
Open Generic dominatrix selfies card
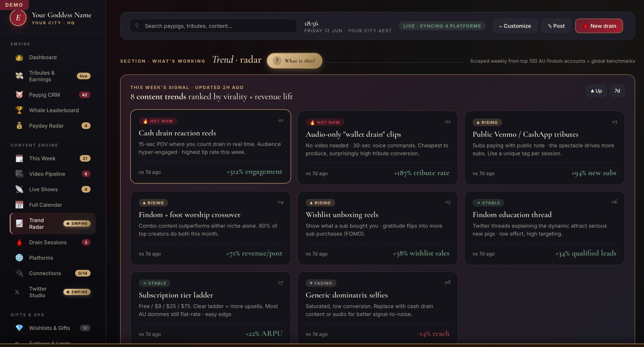[x=377, y=308]
